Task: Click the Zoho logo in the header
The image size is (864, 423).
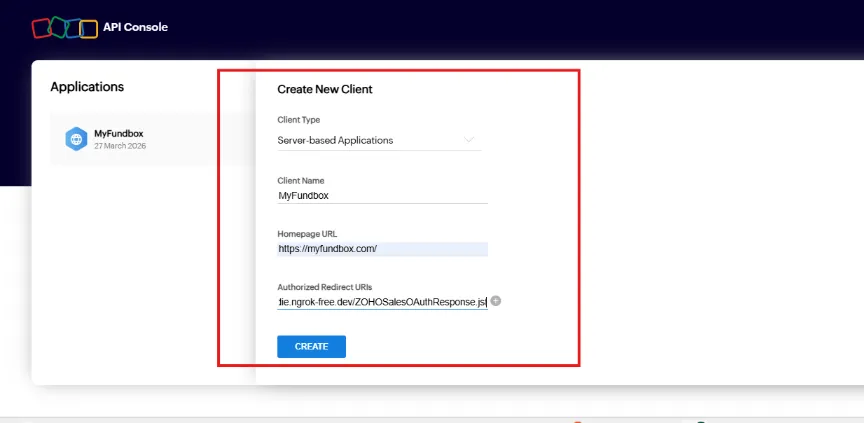Action: tap(64, 28)
